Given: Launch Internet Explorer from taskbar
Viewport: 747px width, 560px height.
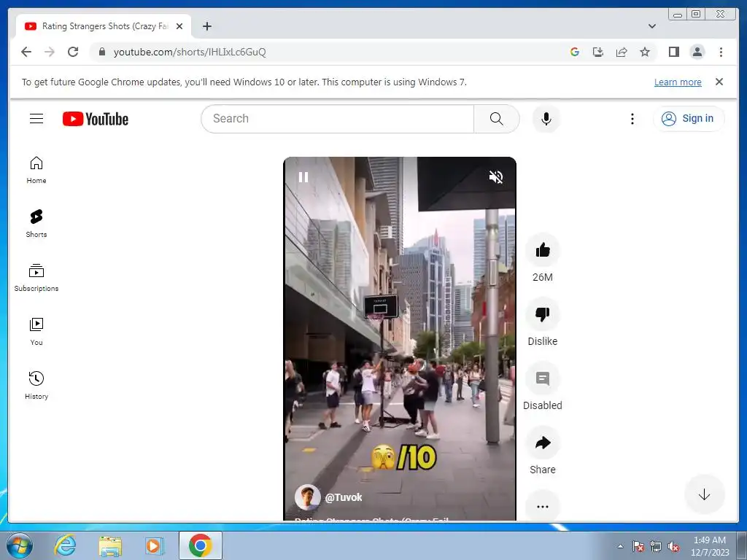Looking at the screenshot, I should pyautogui.click(x=65, y=545).
